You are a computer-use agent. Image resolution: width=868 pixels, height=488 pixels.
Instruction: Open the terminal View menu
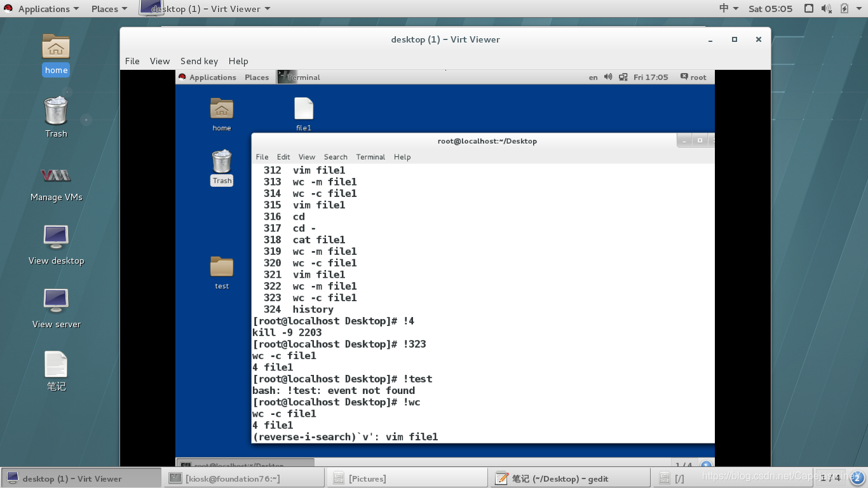pyautogui.click(x=307, y=157)
